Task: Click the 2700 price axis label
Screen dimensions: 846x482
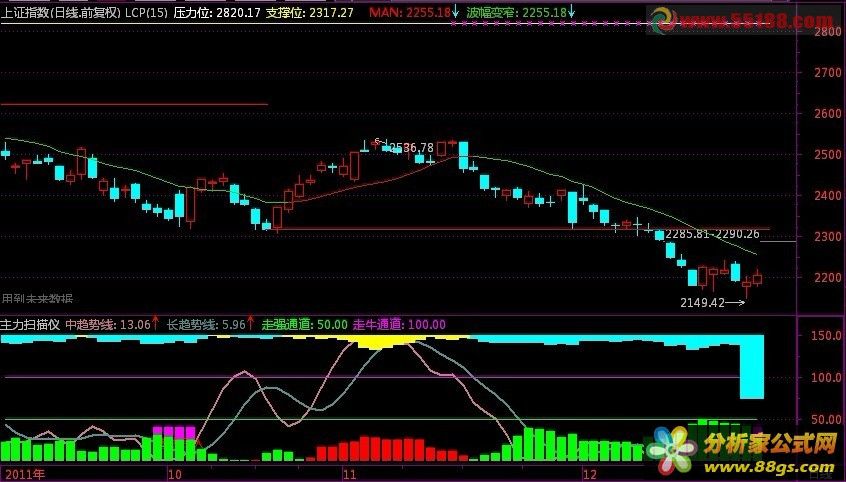Action: point(827,72)
